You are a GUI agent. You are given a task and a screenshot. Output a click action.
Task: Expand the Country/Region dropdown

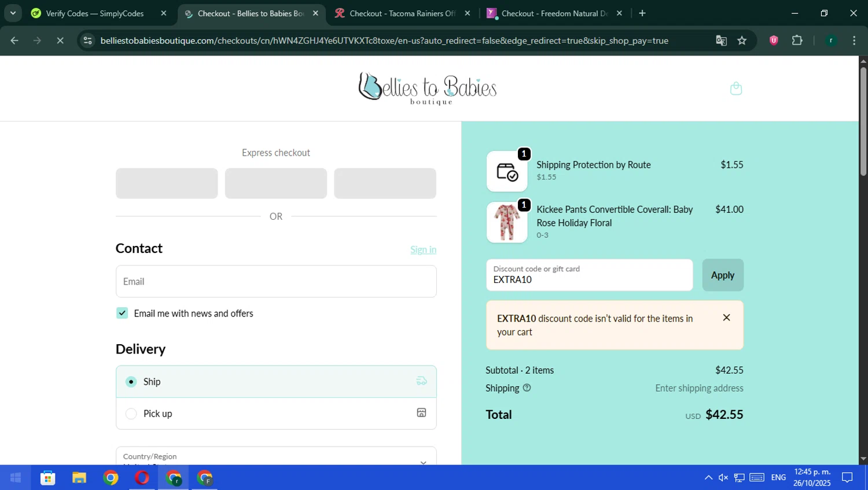[276, 456]
